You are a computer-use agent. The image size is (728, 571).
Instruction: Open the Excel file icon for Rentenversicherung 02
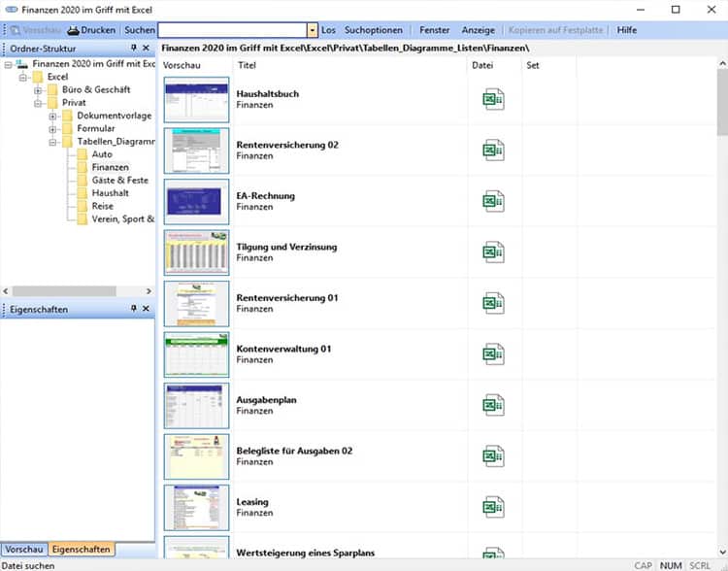pos(493,151)
